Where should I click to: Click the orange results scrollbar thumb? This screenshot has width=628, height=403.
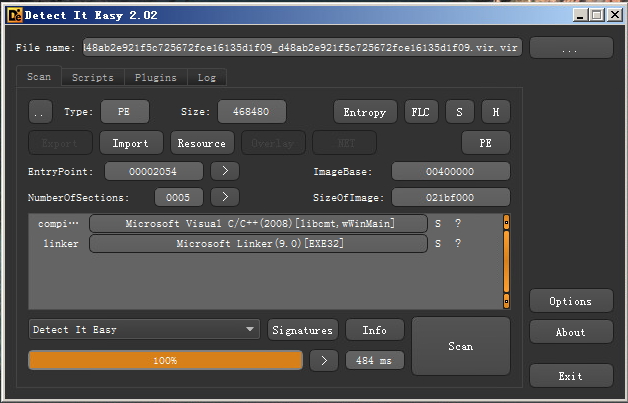[506, 262]
